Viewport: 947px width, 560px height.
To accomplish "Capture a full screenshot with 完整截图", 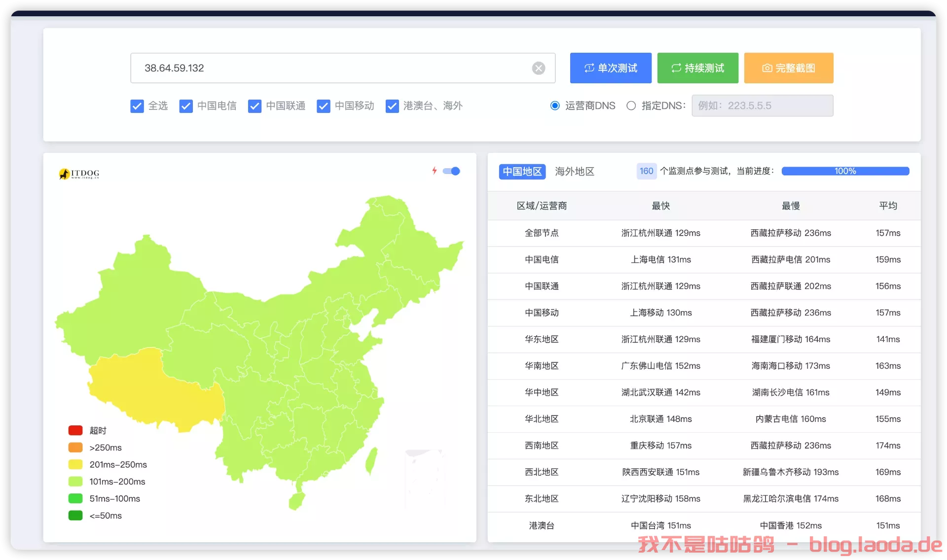I will [x=788, y=68].
